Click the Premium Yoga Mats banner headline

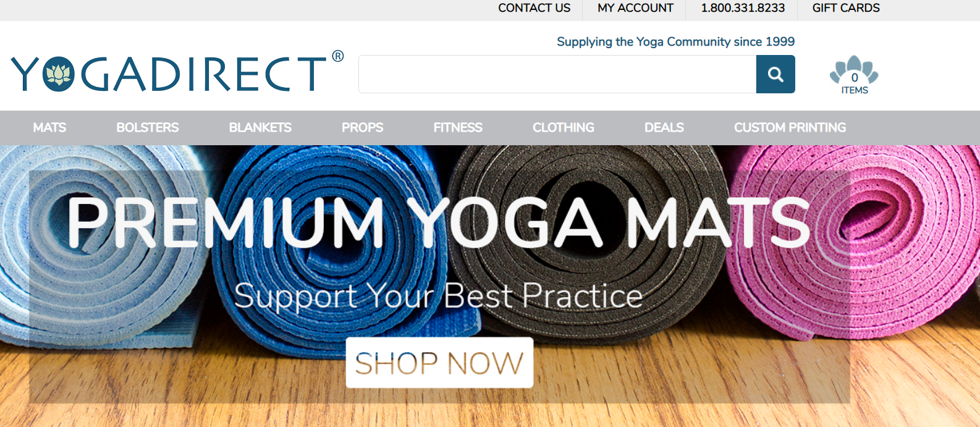[x=438, y=222]
